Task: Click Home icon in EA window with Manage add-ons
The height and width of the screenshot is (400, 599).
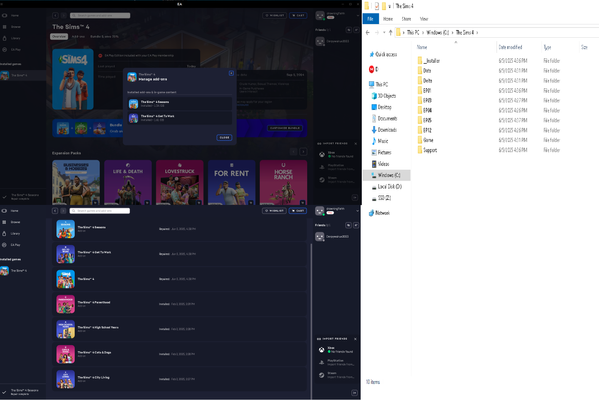Action: click(x=5, y=16)
